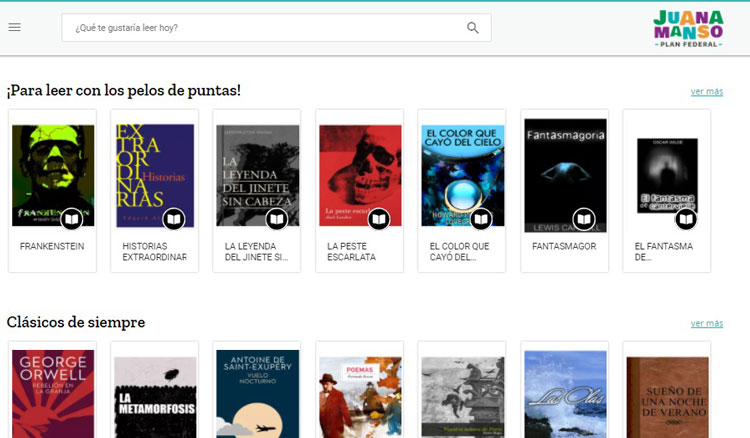
Task: Click the read-book icon on El Fantasma de Canterville
Action: pyautogui.click(x=686, y=219)
